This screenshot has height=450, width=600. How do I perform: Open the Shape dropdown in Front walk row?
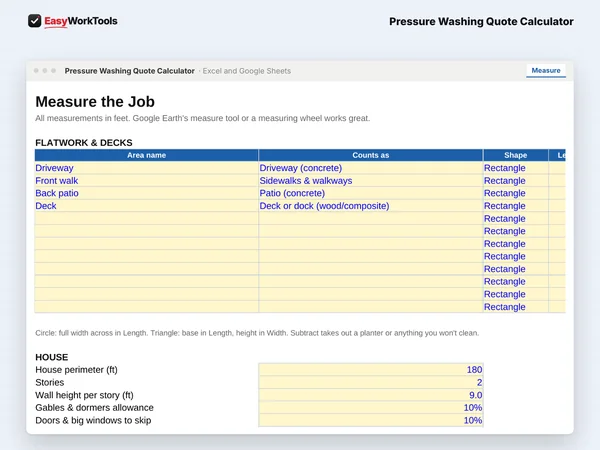click(x=515, y=181)
